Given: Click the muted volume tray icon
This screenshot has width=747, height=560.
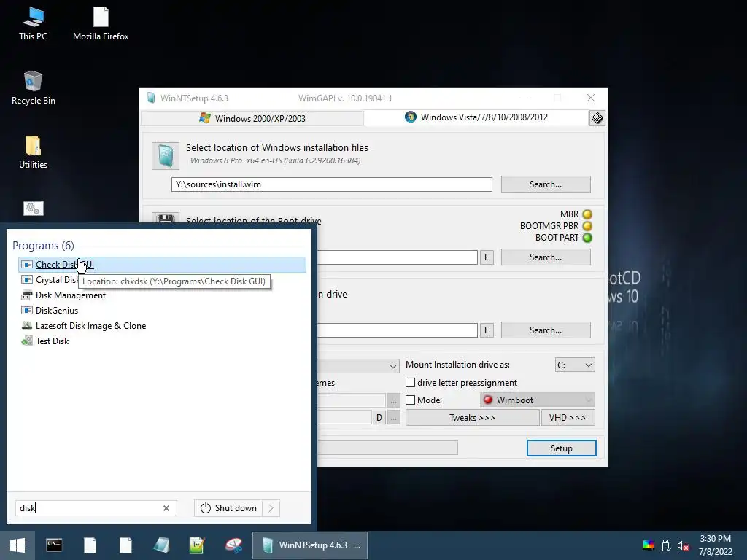Looking at the screenshot, I should click(683, 545).
